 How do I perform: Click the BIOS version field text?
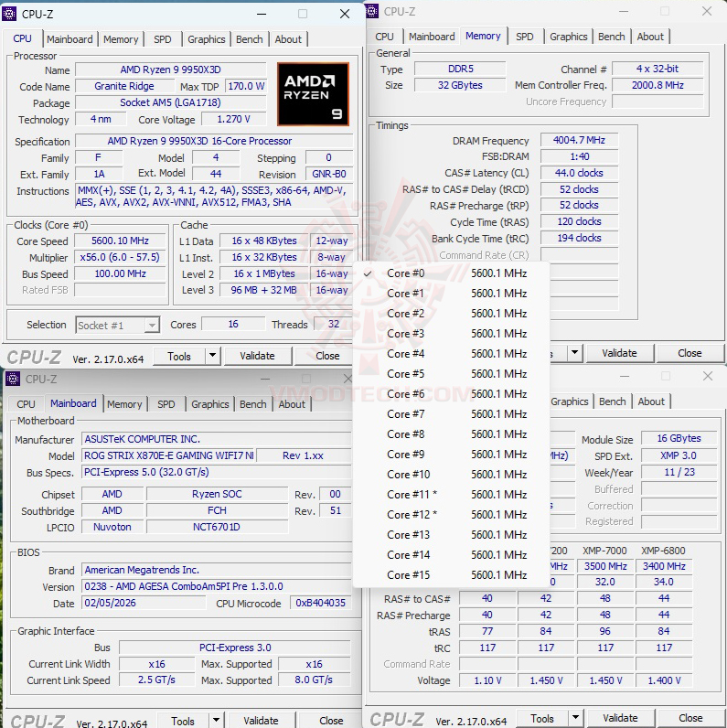point(216,586)
